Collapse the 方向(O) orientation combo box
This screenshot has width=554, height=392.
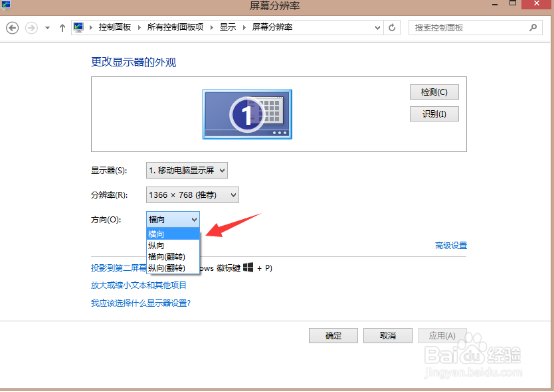[x=173, y=220]
